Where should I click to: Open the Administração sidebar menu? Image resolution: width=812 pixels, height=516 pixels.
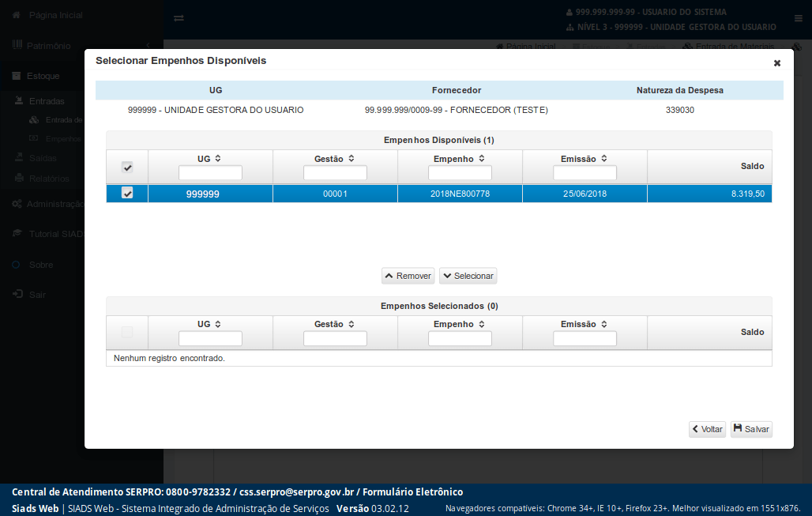pos(55,204)
